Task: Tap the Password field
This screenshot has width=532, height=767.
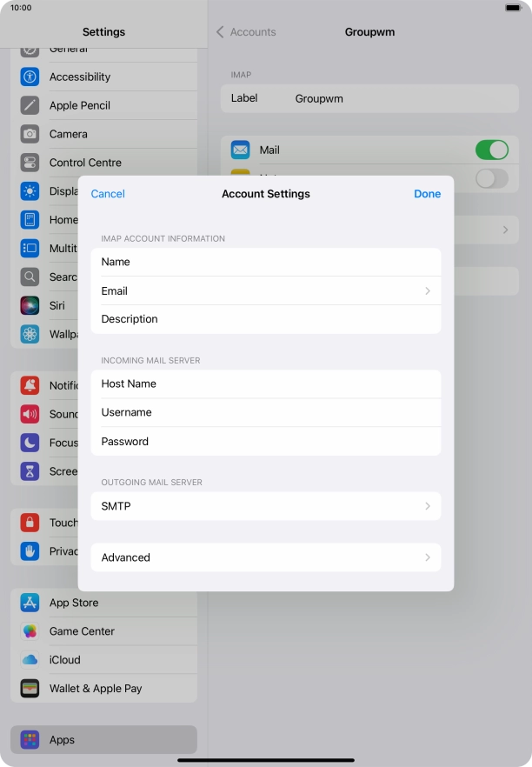Action: coord(265,442)
